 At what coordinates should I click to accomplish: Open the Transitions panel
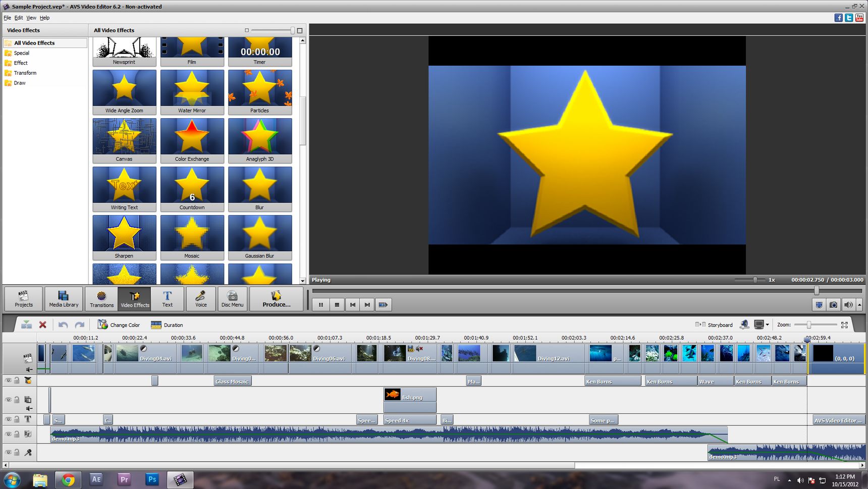(x=101, y=298)
